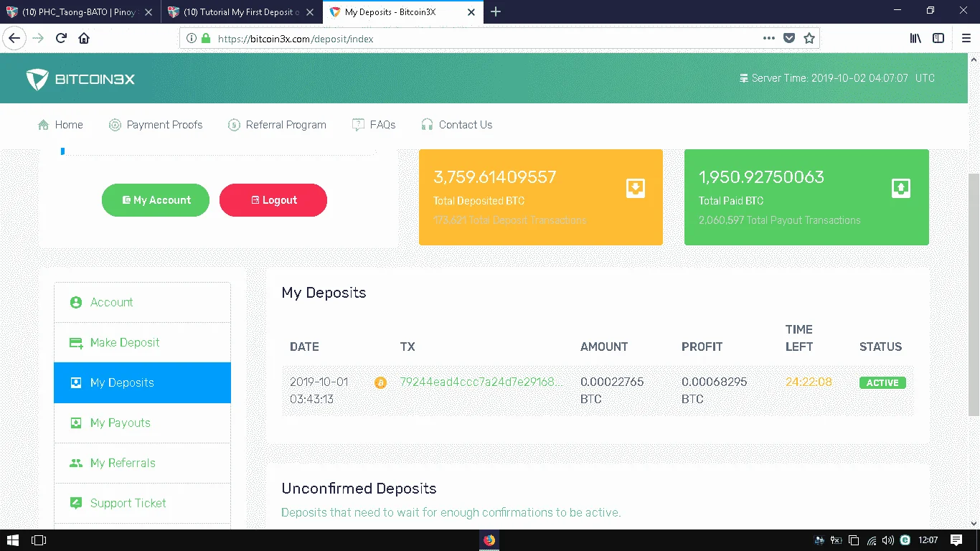Show site information from the address bar info icon
The image size is (980, 551).
tap(192, 39)
